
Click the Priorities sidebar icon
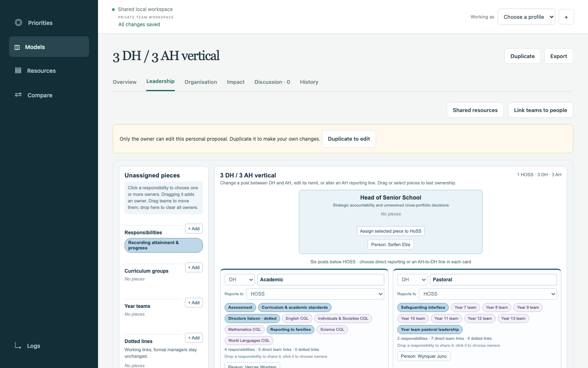tap(18, 22)
